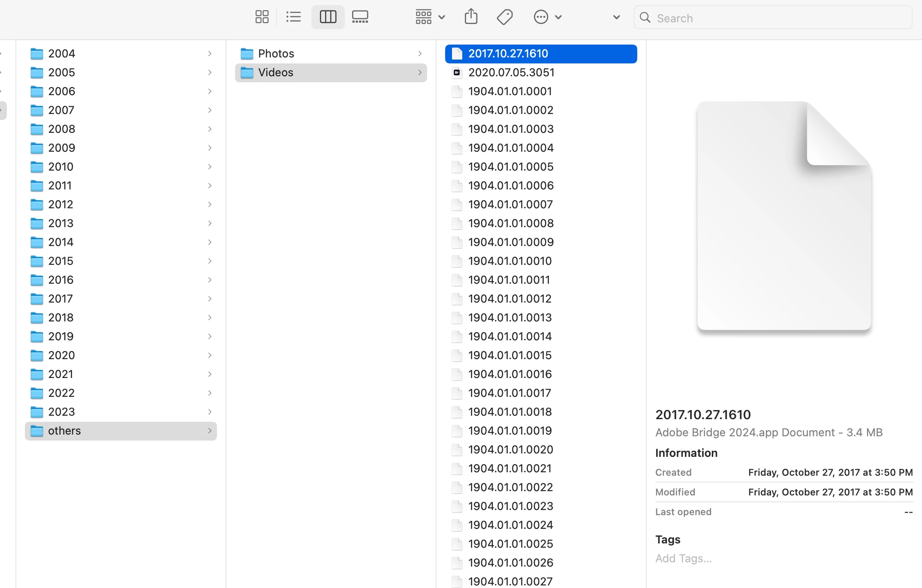The width and height of the screenshot is (922, 588).
Task: Open the group-by options dropdown
Action: pyautogui.click(x=430, y=17)
